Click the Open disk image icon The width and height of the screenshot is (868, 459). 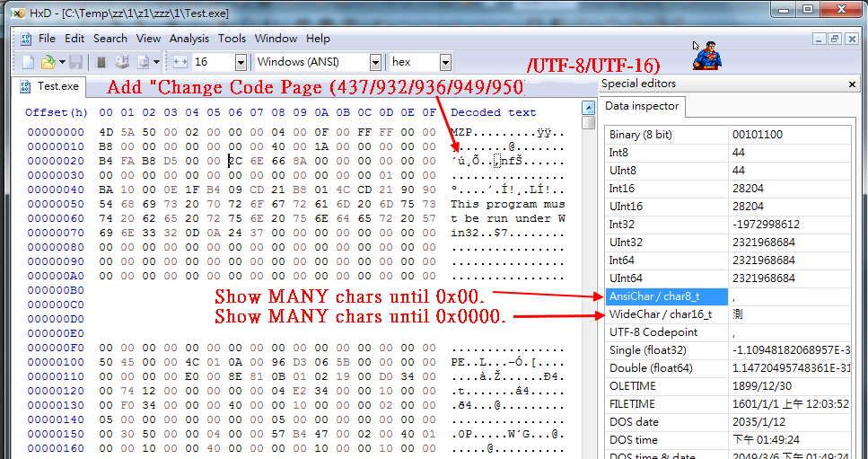[144, 61]
